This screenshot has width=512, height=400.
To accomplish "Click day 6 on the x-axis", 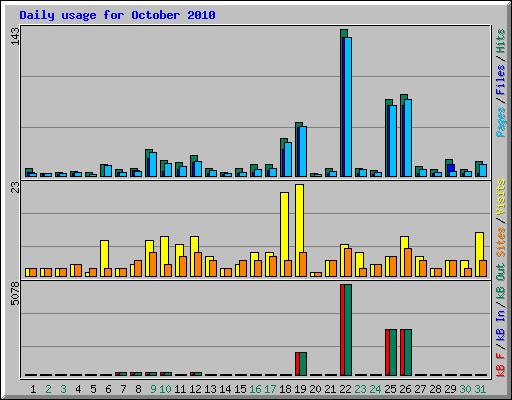I will [108, 389].
